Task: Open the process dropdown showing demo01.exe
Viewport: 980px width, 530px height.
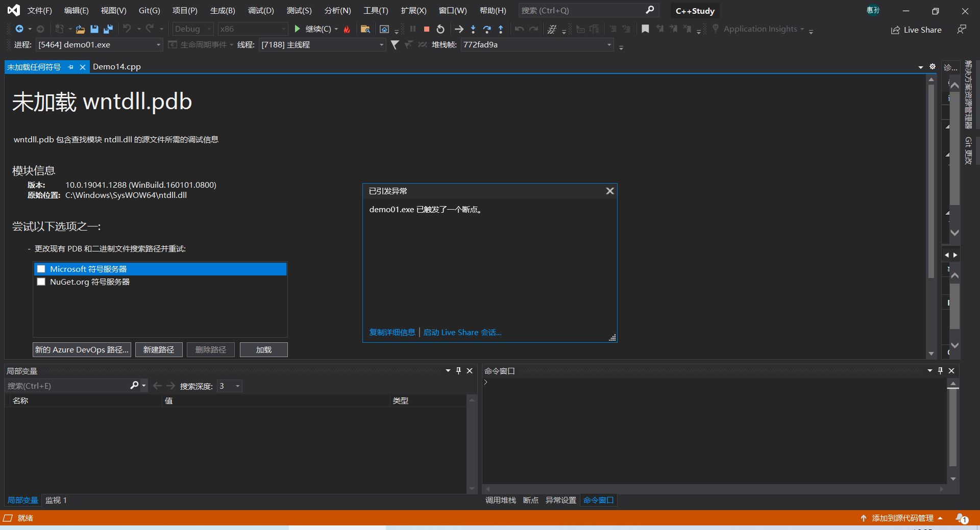Action: tap(100, 45)
